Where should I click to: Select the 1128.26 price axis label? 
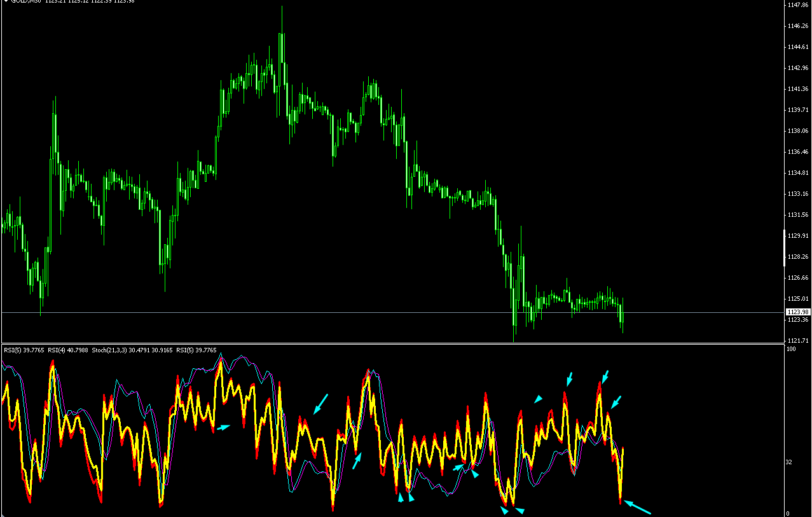point(798,257)
